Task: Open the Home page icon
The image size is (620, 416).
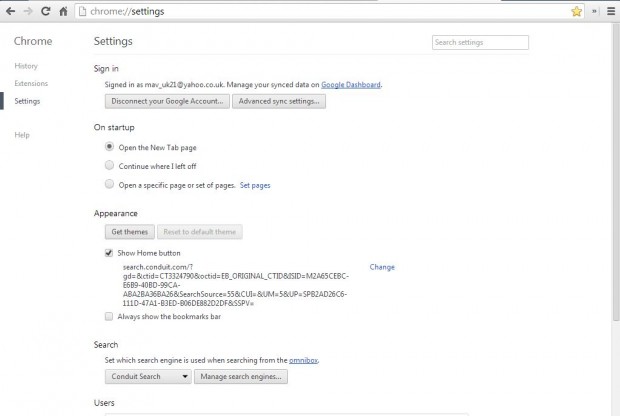Action: point(63,11)
